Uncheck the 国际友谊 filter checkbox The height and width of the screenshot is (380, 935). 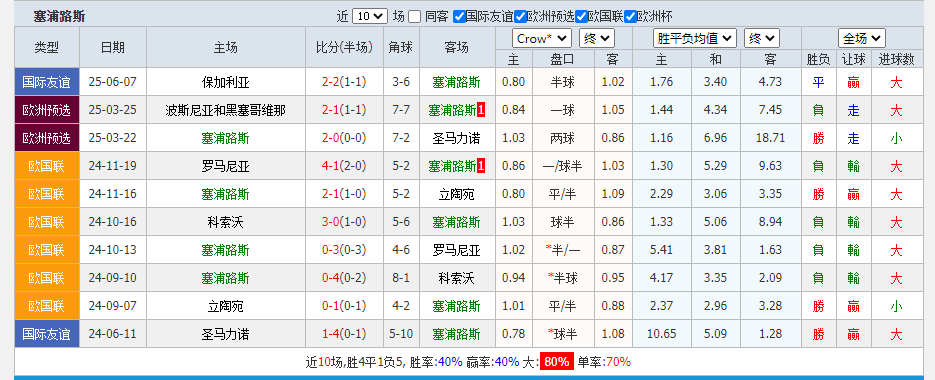(x=459, y=17)
